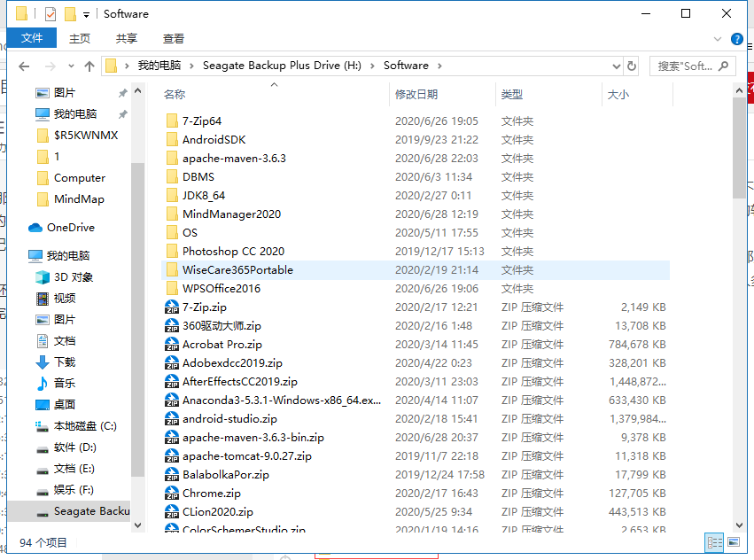Screen dimensions: 754x560
Task: Select 360驱动大师.zip file
Action: [222, 326]
